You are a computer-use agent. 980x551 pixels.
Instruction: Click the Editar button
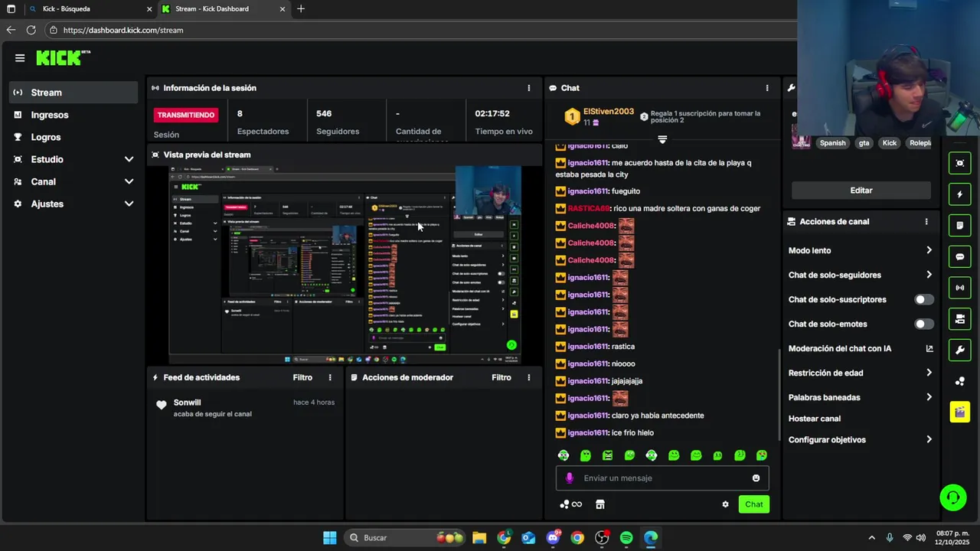(861, 191)
